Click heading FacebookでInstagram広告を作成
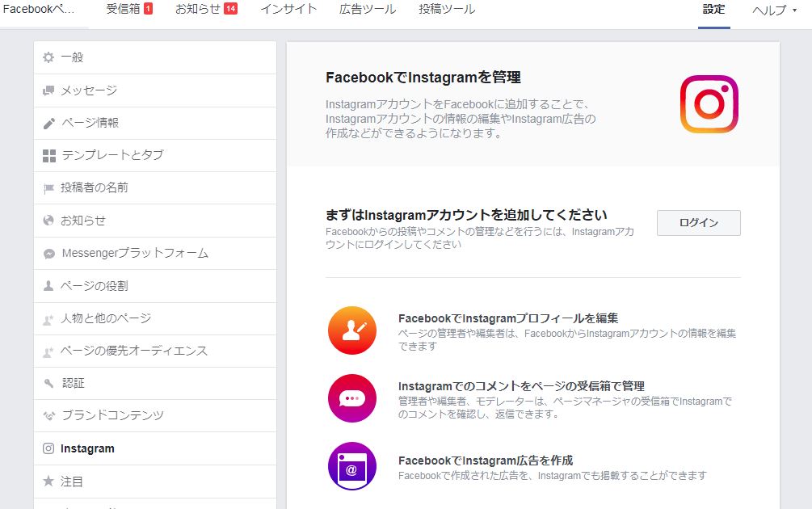The width and height of the screenshot is (812, 509). (x=486, y=461)
